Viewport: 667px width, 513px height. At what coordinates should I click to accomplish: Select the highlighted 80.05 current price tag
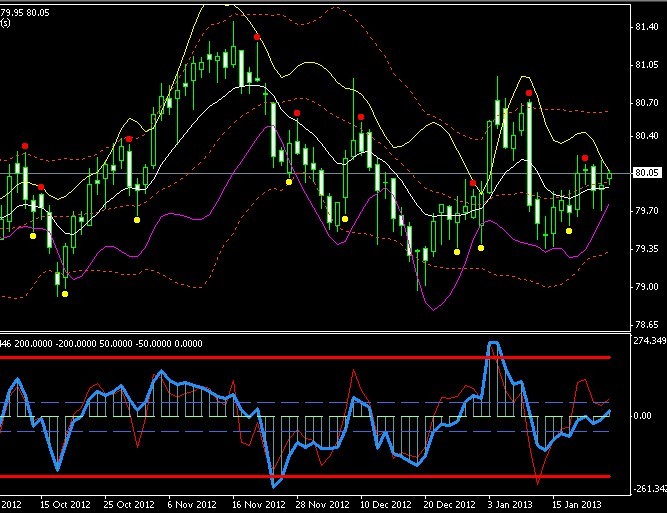(647, 173)
